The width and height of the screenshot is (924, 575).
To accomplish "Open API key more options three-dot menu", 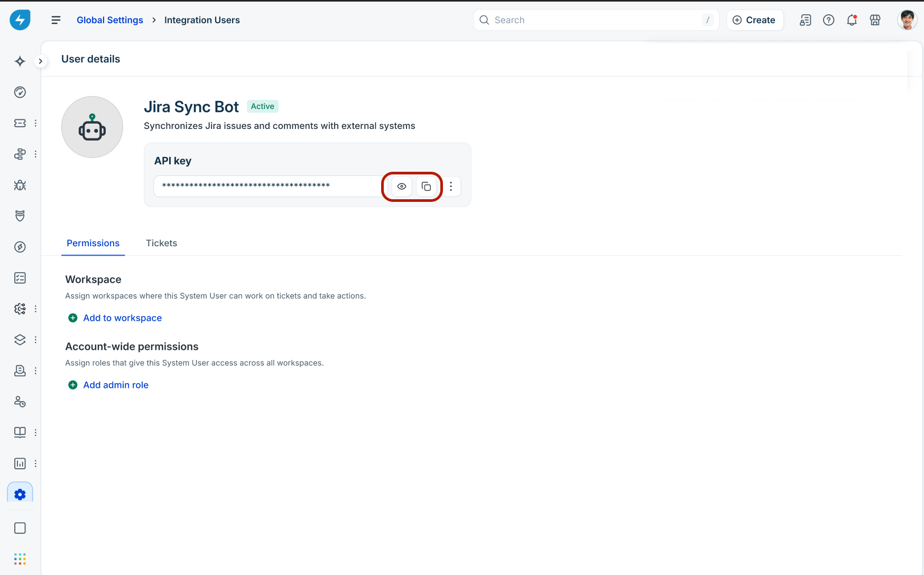I will [451, 187].
